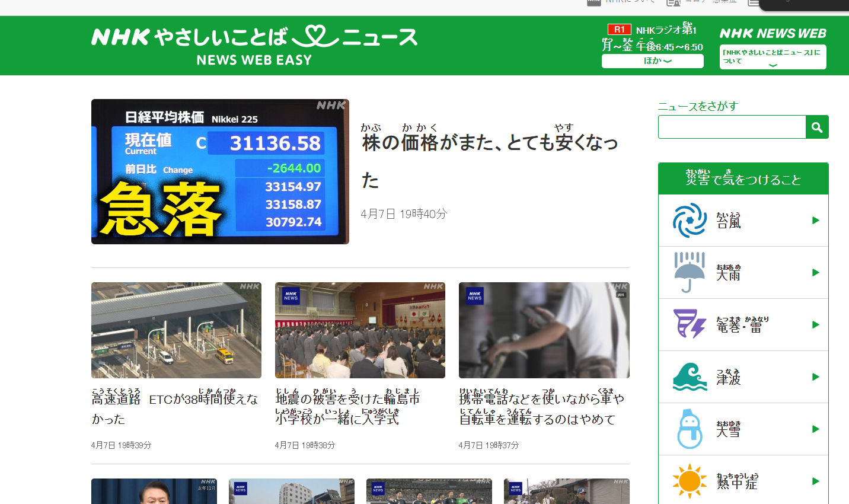The height and width of the screenshot is (504, 849).
Task: Open the 輪島市 小学校 入学式 headline
Action: (x=347, y=407)
